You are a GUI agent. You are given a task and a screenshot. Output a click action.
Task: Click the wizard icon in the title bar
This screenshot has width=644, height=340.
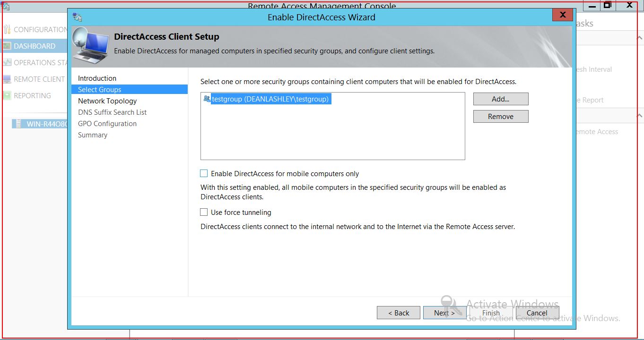77,17
